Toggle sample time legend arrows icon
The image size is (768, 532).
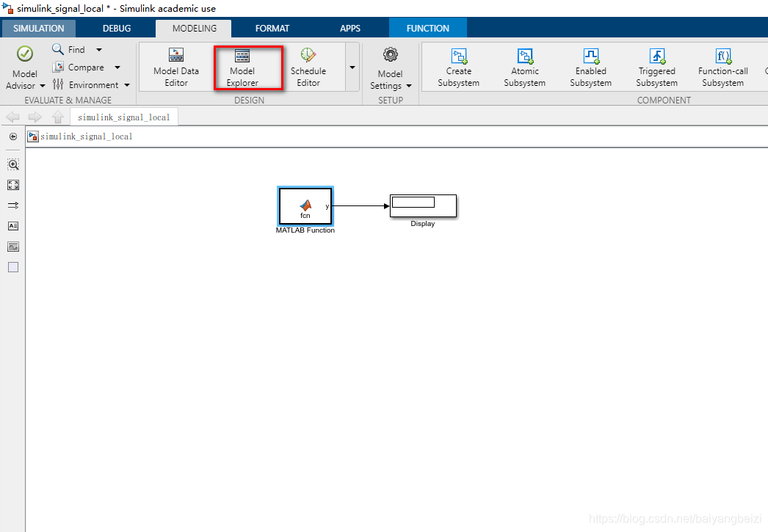(x=13, y=205)
